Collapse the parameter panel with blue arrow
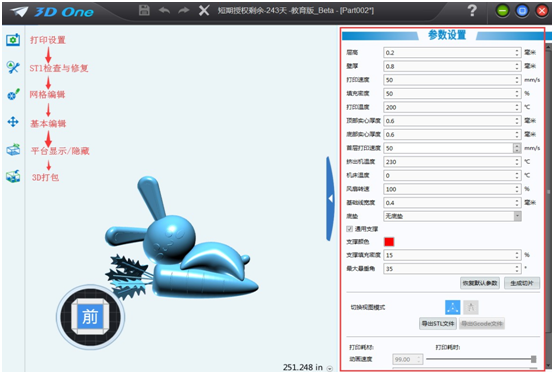 pos(330,199)
